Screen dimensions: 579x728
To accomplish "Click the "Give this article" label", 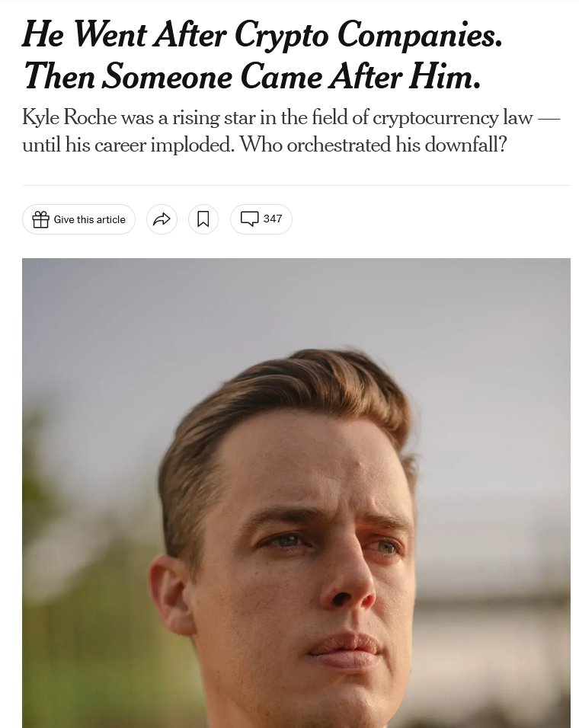I will point(90,219).
